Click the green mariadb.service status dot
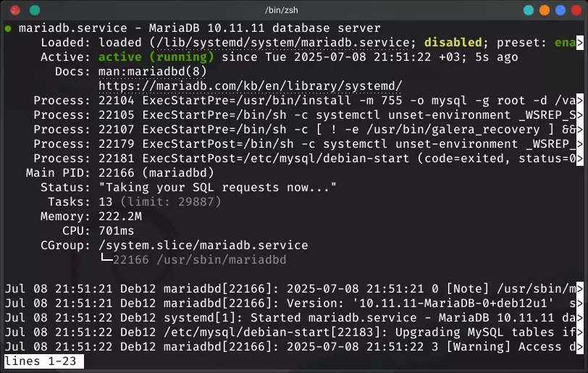The height and width of the screenshot is (373, 588). pos(8,28)
